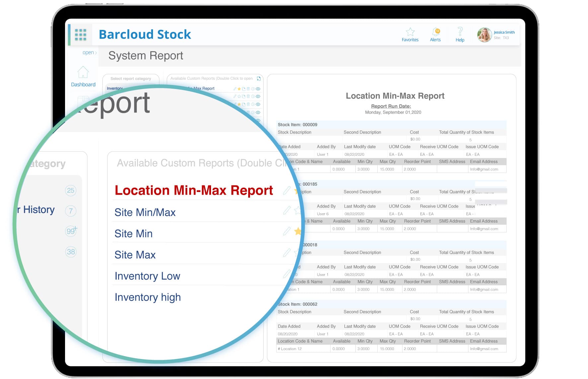Click 'User 6' cell in report
The image size is (588, 379).
coord(323,214)
